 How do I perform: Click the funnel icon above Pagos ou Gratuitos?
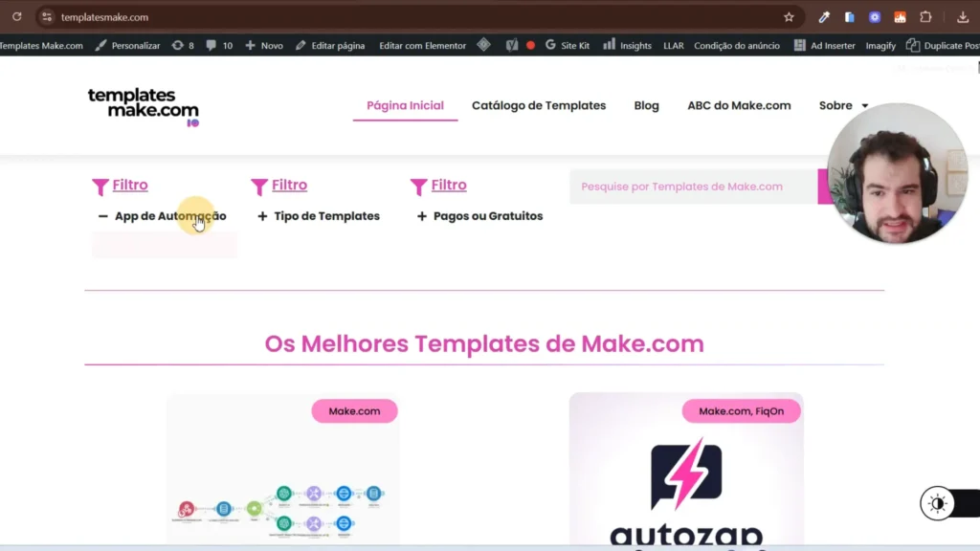pos(419,187)
